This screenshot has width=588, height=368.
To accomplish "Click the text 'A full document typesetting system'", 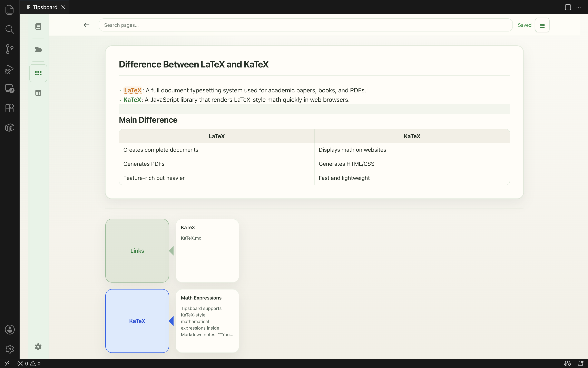I will 194,90.
